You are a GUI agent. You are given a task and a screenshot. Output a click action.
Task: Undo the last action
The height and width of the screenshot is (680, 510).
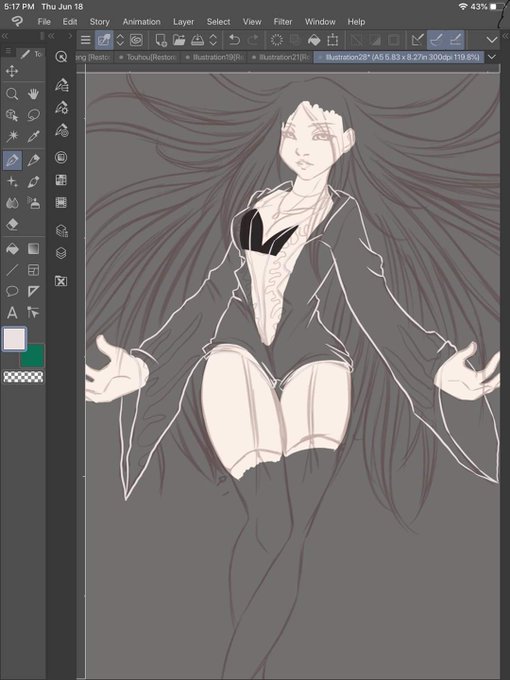(x=234, y=40)
